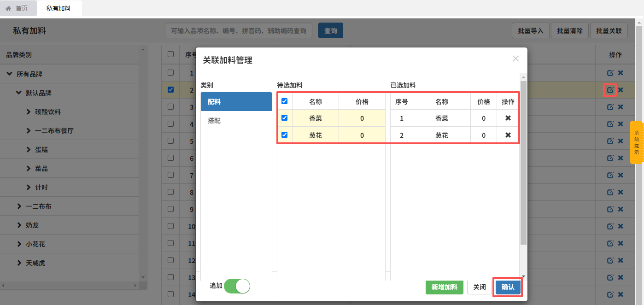Expand the 蛋糕 category
The image size is (644, 305).
point(29,150)
